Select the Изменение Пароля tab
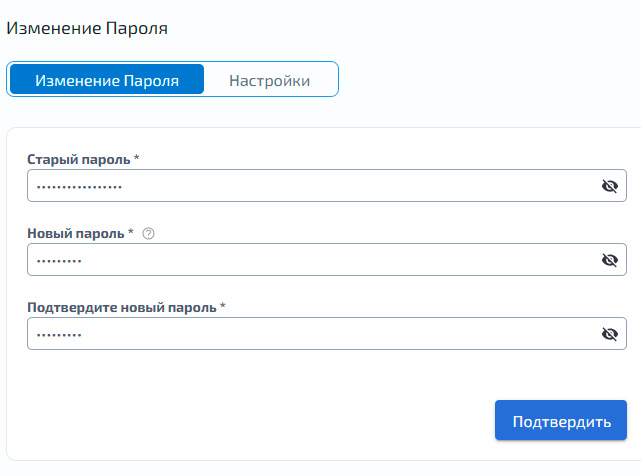This screenshot has height=476, width=641. coord(107,79)
